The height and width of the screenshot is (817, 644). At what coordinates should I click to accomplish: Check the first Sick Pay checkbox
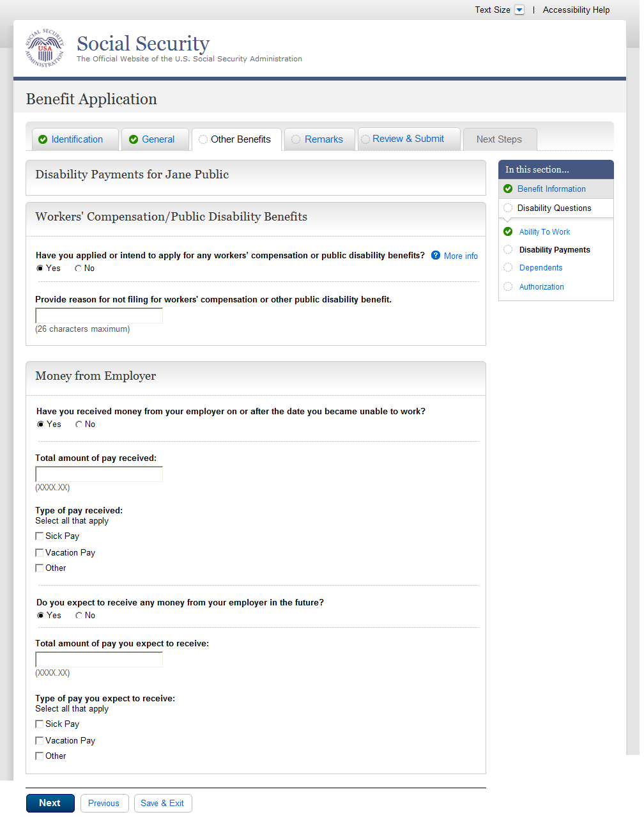coord(40,536)
